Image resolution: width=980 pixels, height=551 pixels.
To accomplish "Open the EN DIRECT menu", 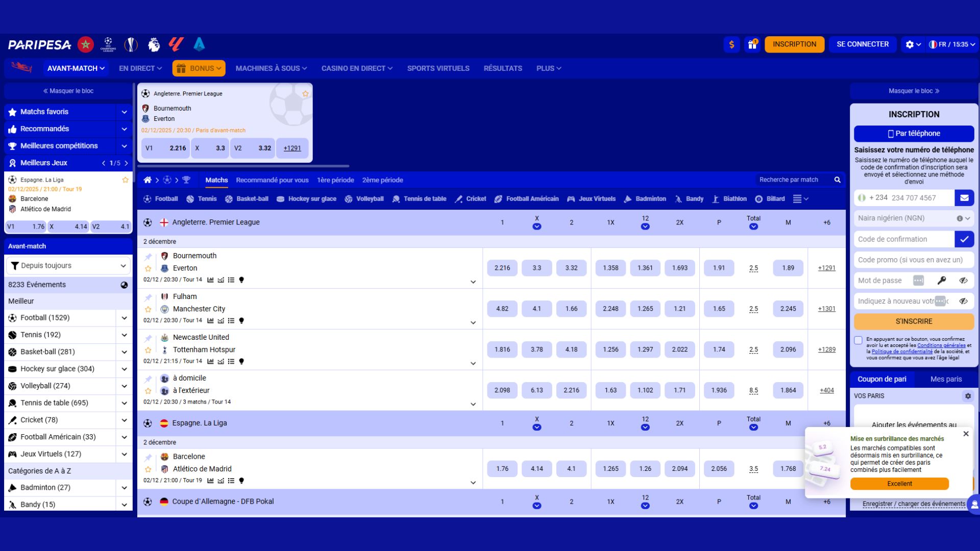I will coord(139,68).
